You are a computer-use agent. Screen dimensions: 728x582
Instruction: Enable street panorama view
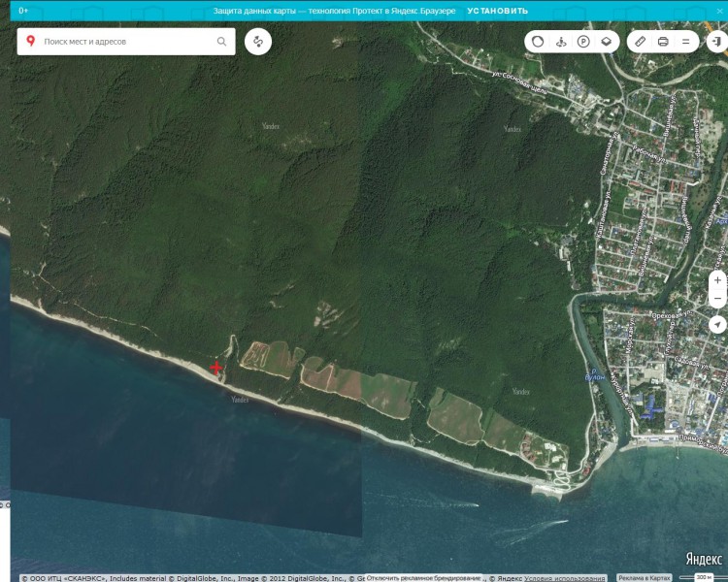tap(560, 42)
